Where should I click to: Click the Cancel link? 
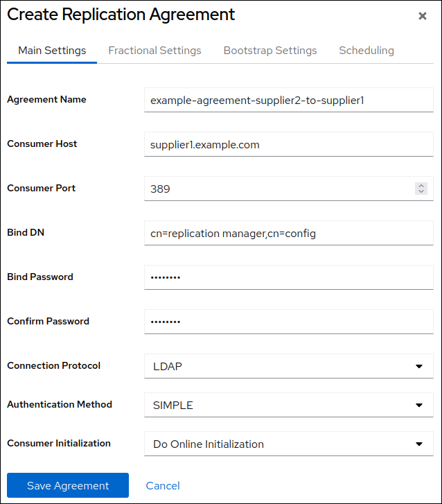click(x=163, y=485)
